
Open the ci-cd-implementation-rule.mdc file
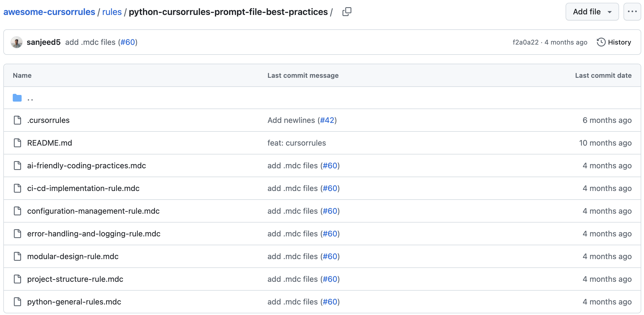point(83,188)
